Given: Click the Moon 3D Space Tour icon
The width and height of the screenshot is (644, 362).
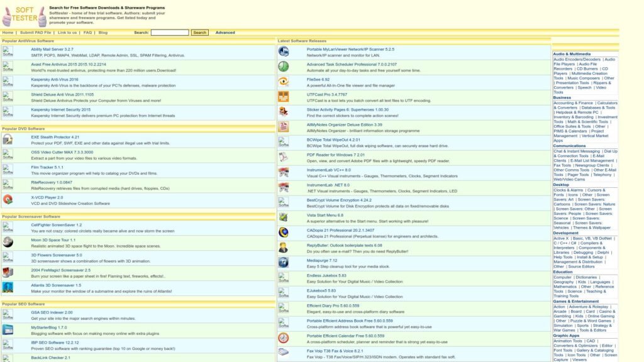Looking at the screenshot, I should tap(8, 242).
